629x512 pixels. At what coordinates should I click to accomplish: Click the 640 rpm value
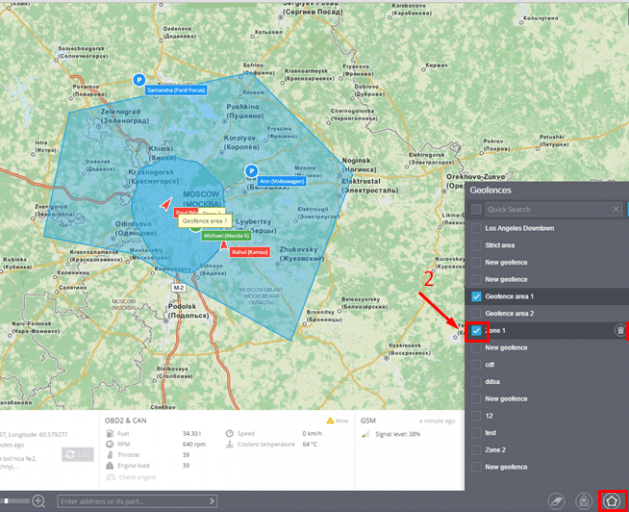[x=194, y=444]
